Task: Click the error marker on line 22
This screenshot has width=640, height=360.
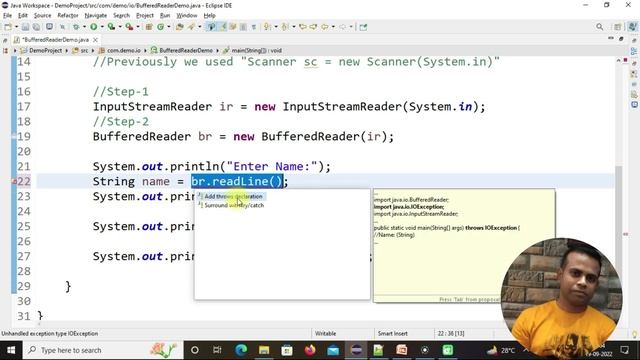Action: [13, 182]
